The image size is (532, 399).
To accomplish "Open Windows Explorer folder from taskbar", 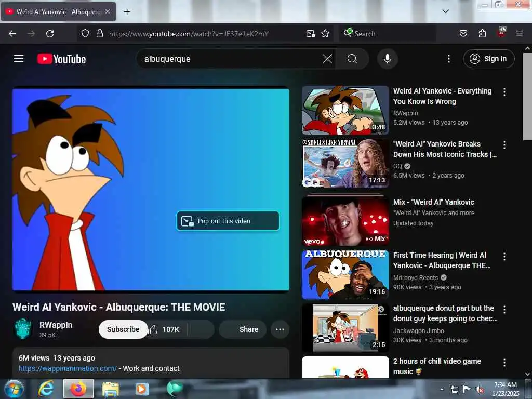I will [111, 389].
